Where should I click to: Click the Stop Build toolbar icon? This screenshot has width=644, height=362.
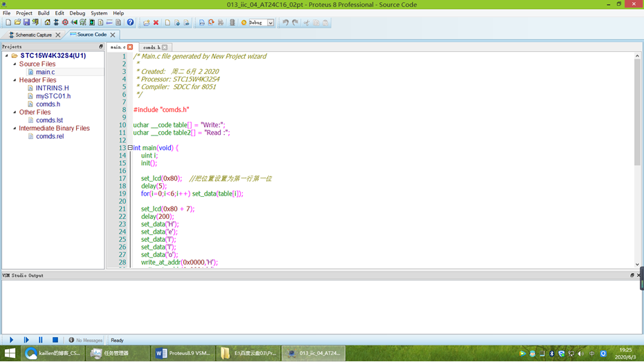[221, 23]
